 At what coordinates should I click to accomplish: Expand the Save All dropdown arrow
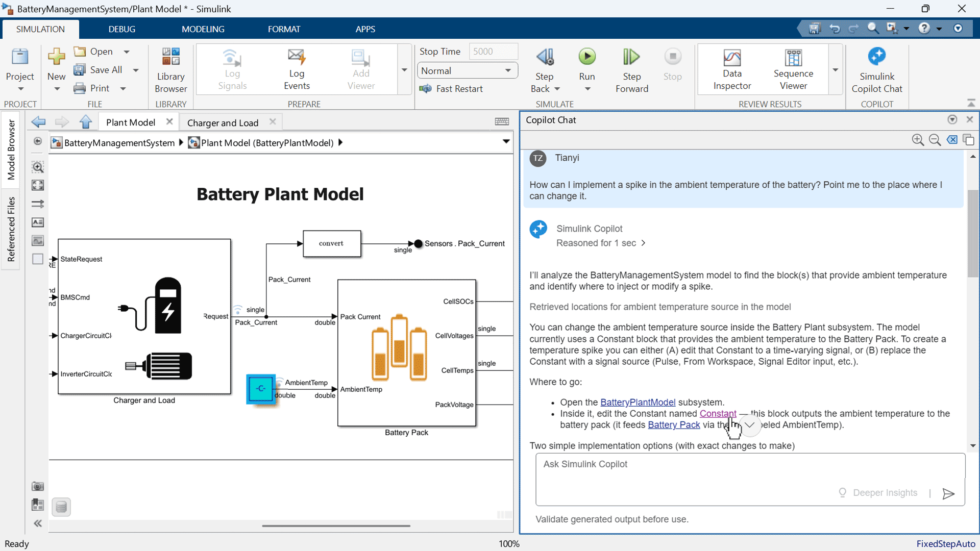(136, 70)
